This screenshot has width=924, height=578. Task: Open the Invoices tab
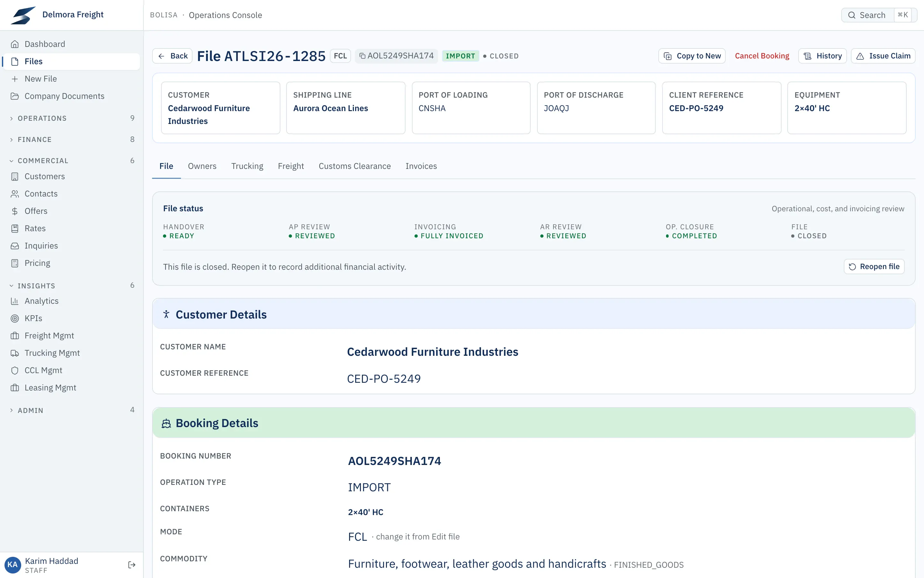(x=421, y=166)
